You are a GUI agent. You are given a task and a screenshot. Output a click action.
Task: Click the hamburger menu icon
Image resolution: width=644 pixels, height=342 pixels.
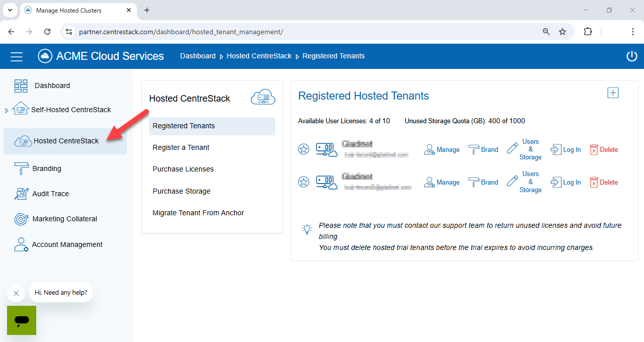(x=17, y=56)
